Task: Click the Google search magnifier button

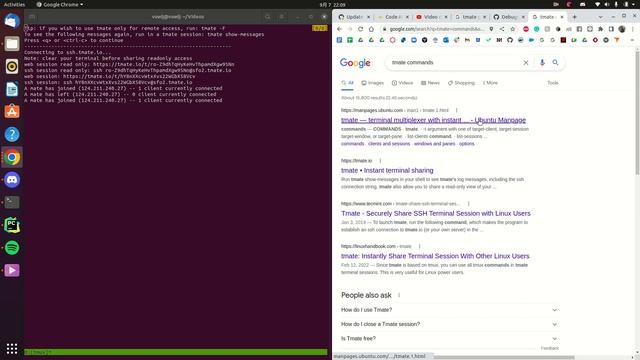Action: tap(555, 62)
